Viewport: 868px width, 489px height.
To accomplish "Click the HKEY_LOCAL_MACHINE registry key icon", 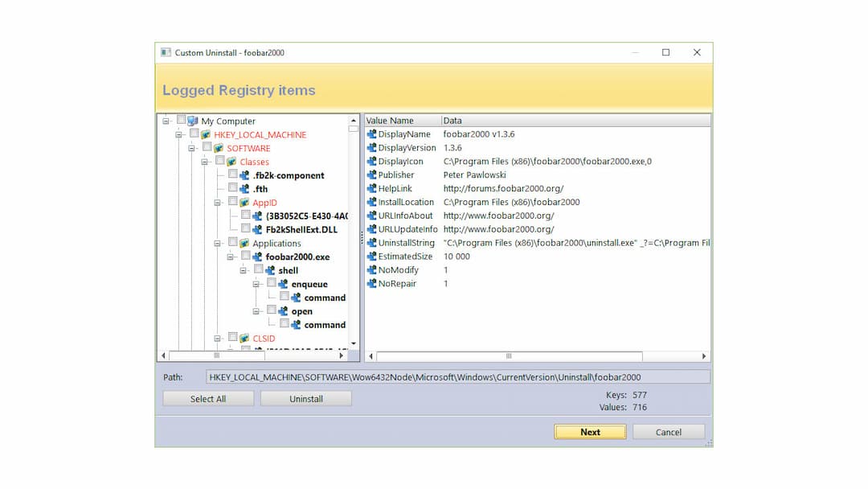I will (207, 135).
